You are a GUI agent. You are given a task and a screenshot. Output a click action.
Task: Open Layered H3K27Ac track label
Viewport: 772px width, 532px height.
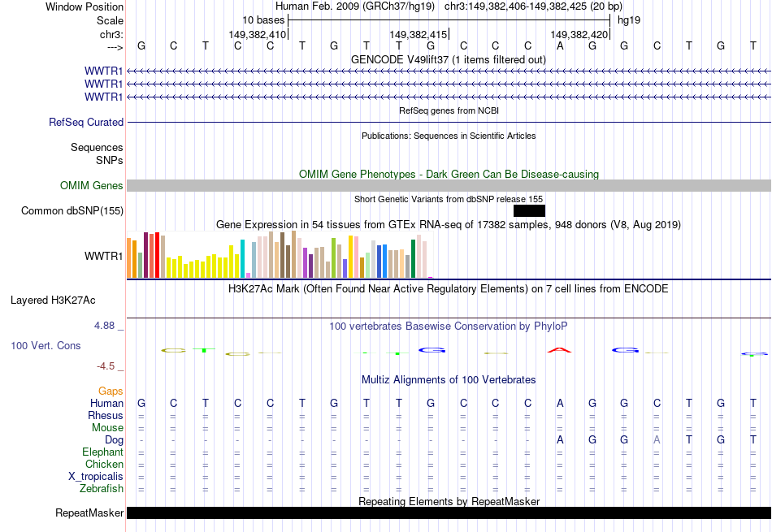point(53,301)
